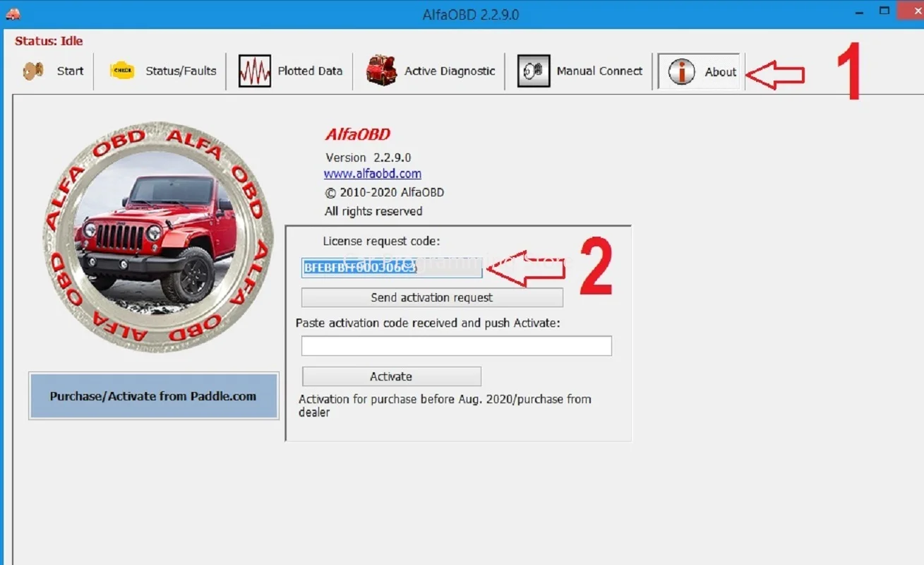Click the empty activation code input box
This screenshot has height=565, width=924.
coord(456,345)
